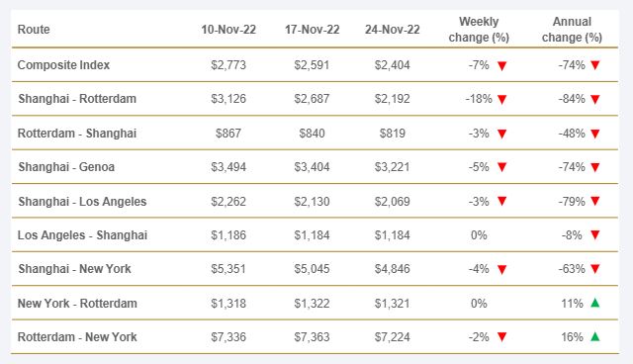633x364 pixels.
Task: Click the red arrow next to Shanghai - New York -4%
Action: point(501,269)
